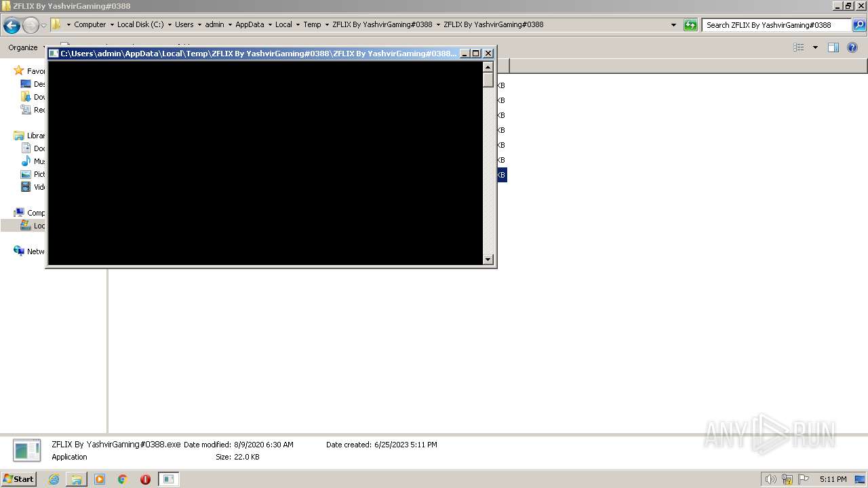Open Pictures library
The width and height of the screenshot is (868, 488).
click(x=33, y=174)
